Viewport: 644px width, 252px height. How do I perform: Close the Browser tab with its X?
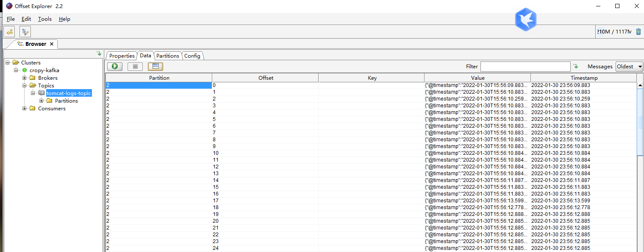click(x=52, y=44)
